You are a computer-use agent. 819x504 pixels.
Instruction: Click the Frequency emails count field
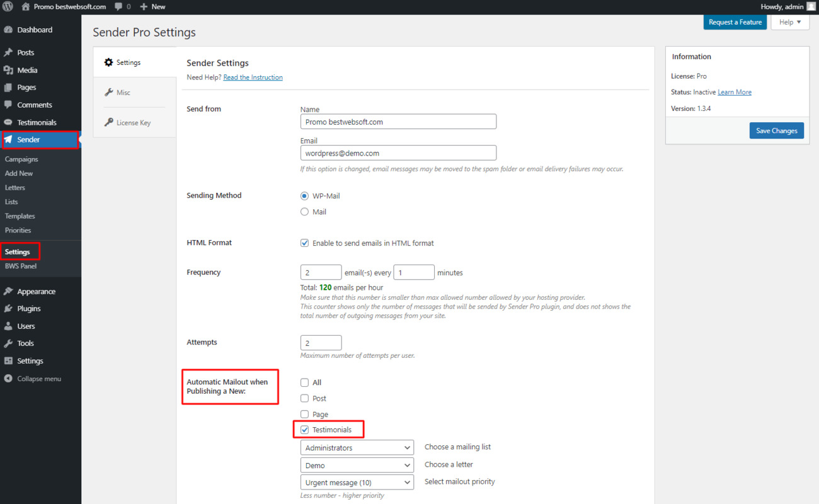coord(321,272)
